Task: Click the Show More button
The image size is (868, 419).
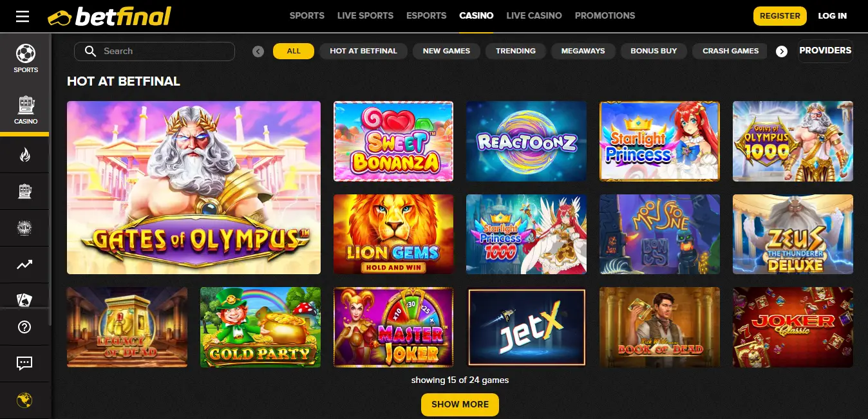Action: pyautogui.click(x=460, y=404)
